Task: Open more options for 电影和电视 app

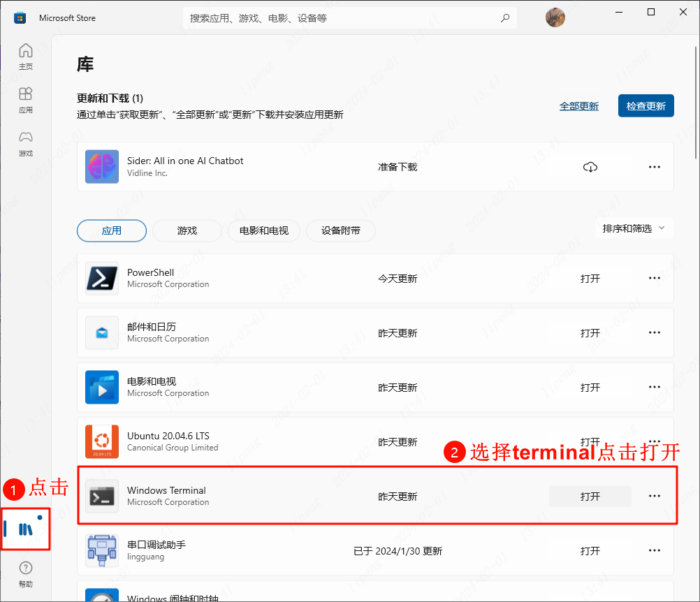Action: tap(655, 387)
